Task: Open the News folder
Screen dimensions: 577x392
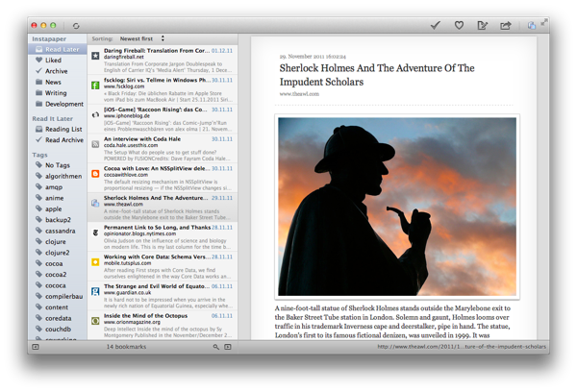Action: (58, 82)
